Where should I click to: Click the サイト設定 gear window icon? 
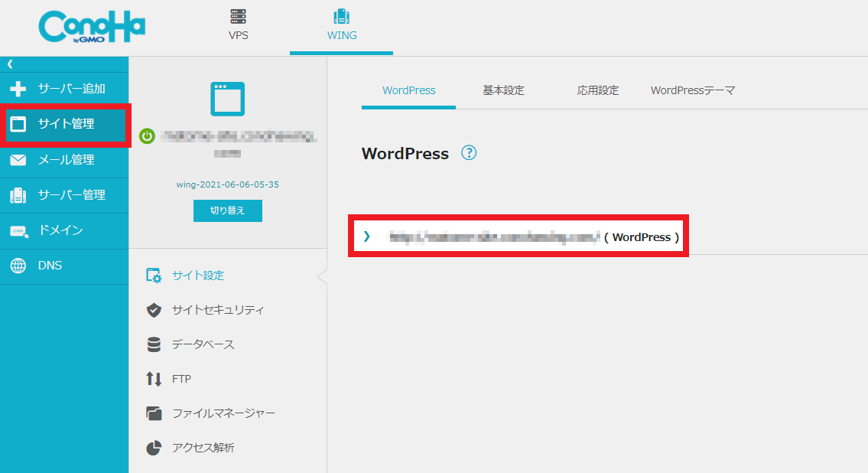coord(154,276)
